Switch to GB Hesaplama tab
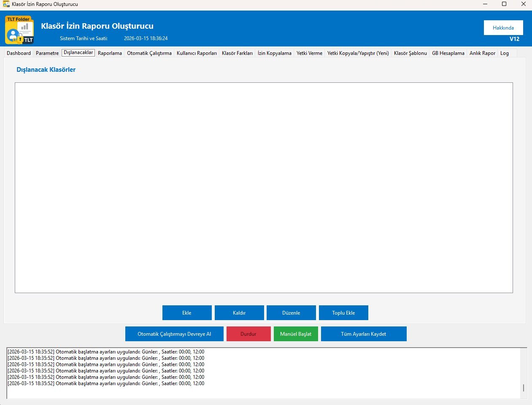Image resolution: width=532 pixels, height=405 pixels. [448, 53]
